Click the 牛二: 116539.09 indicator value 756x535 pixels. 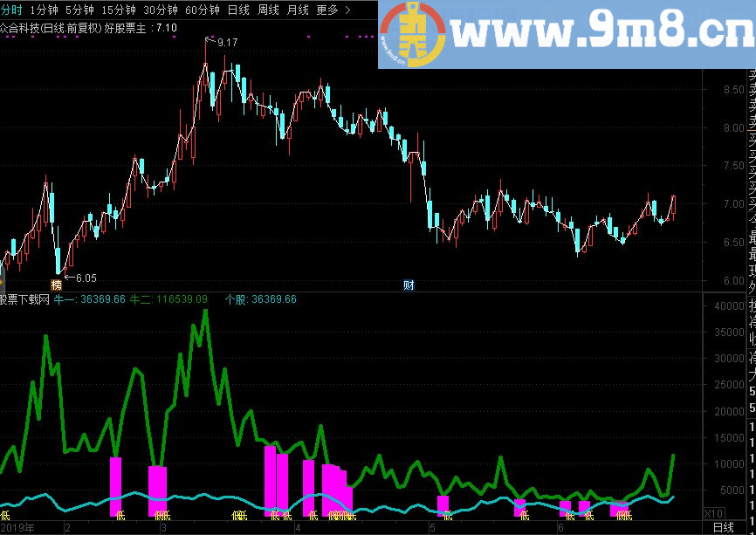[168, 299]
